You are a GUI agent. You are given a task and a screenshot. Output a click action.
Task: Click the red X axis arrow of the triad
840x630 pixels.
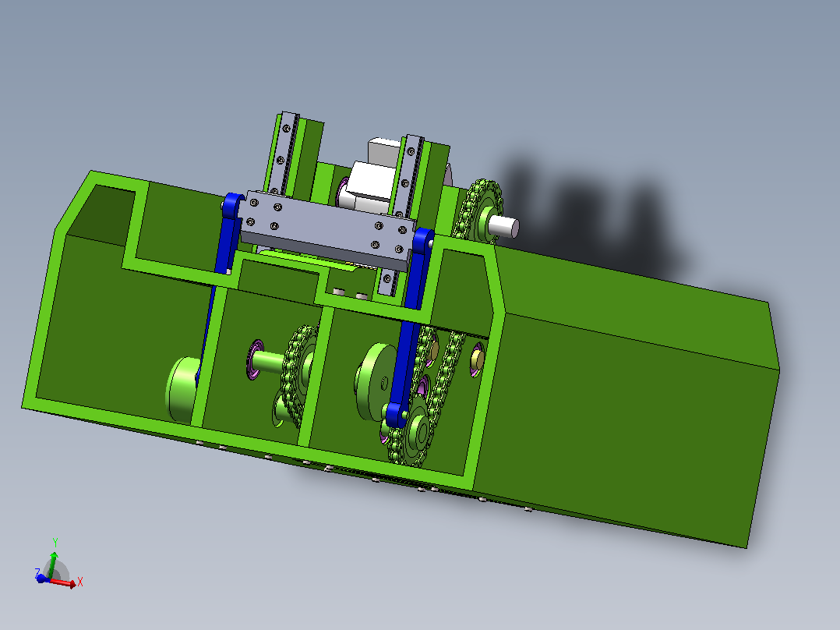point(62,582)
